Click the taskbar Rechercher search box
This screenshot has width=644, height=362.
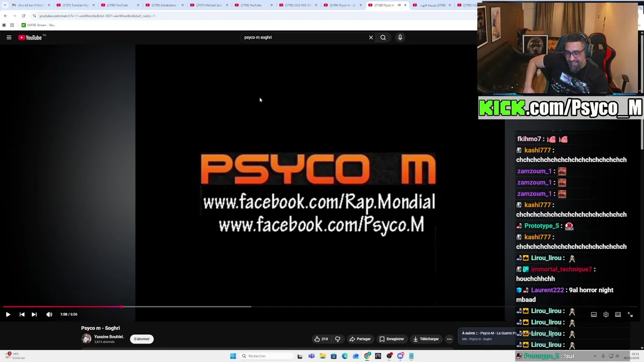click(266, 356)
